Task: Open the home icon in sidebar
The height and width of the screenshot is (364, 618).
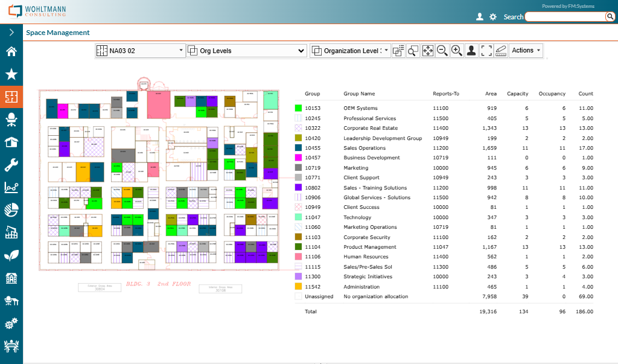Action: [11, 51]
